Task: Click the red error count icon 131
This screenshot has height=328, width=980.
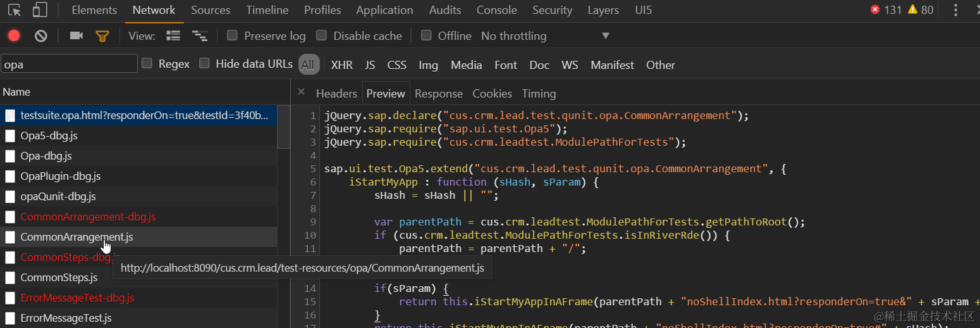Action: 875,9
